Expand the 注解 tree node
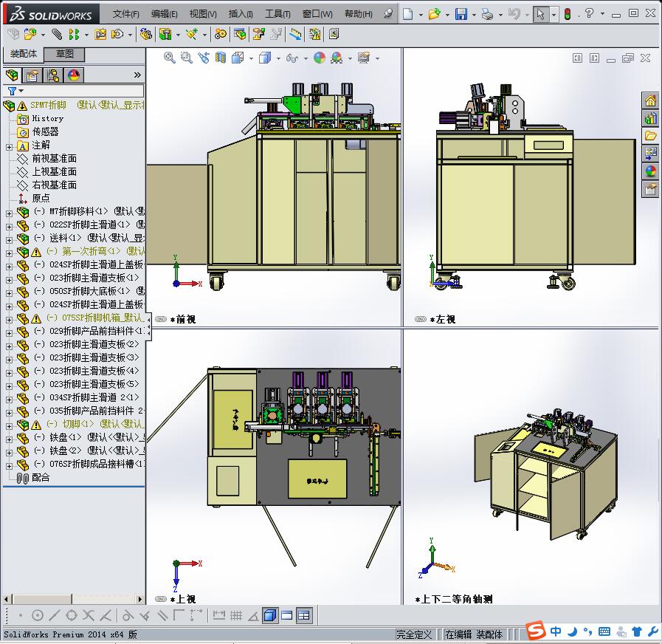The image size is (662, 644). [x=9, y=147]
